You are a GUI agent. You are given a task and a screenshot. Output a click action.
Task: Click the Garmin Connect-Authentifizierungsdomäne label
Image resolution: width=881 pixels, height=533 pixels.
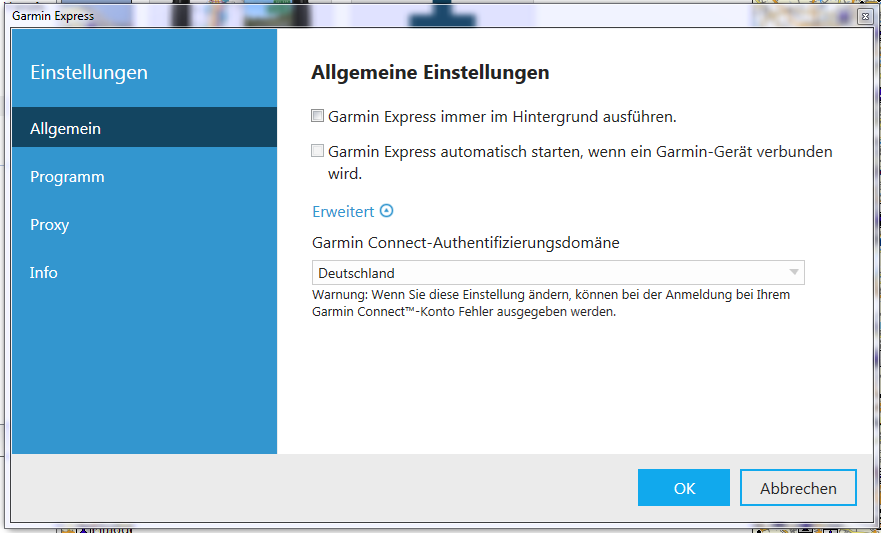466,243
